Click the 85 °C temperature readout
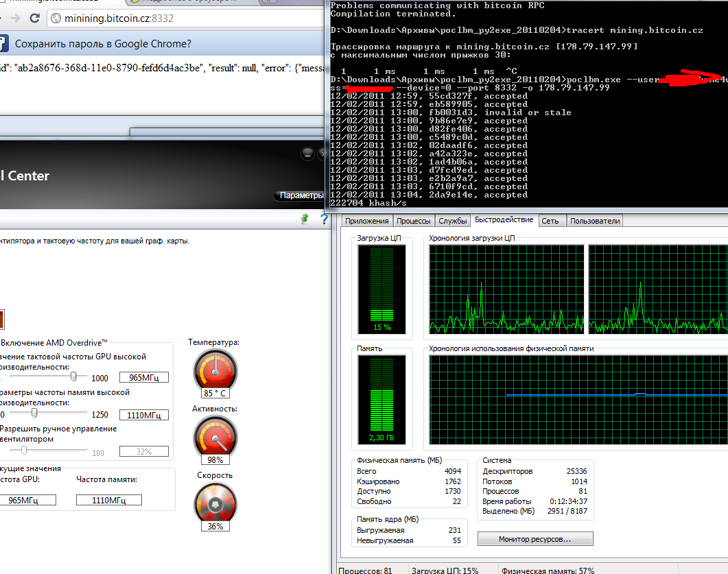This screenshot has width=728, height=574. [215, 393]
